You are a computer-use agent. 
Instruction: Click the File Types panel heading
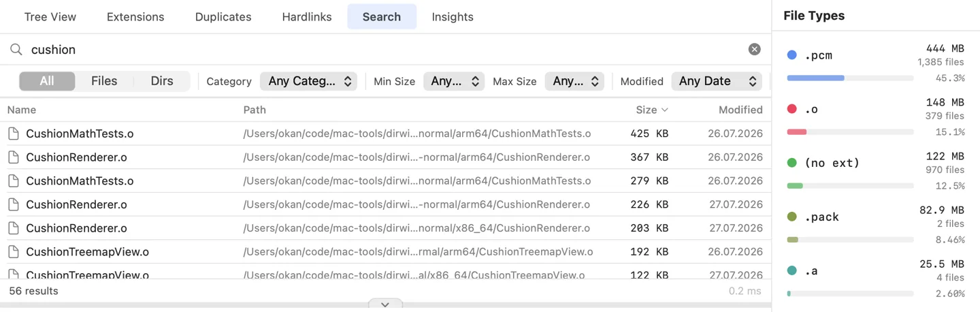click(814, 16)
